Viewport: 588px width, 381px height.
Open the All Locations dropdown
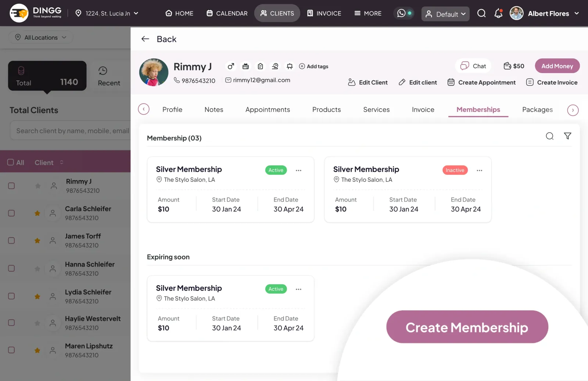pos(41,37)
